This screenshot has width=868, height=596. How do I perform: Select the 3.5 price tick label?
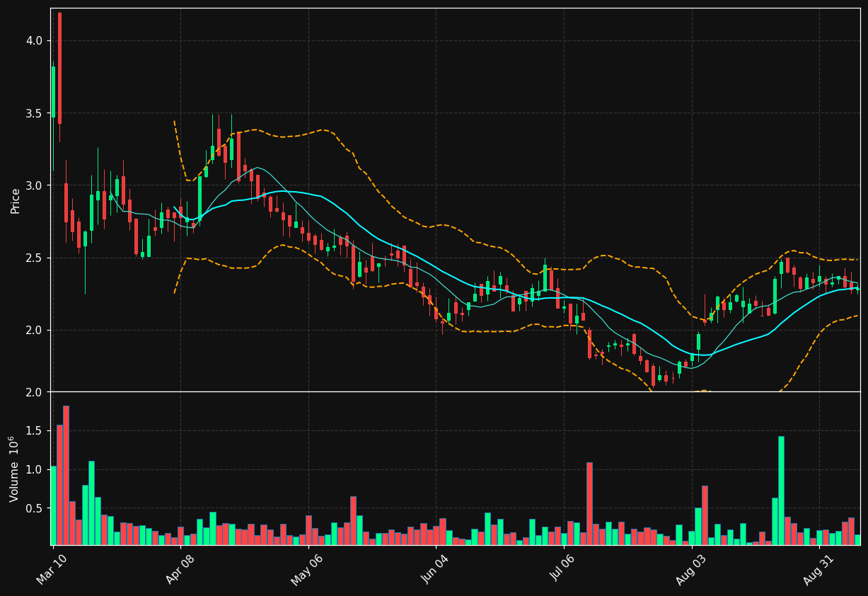coord(34,113)
